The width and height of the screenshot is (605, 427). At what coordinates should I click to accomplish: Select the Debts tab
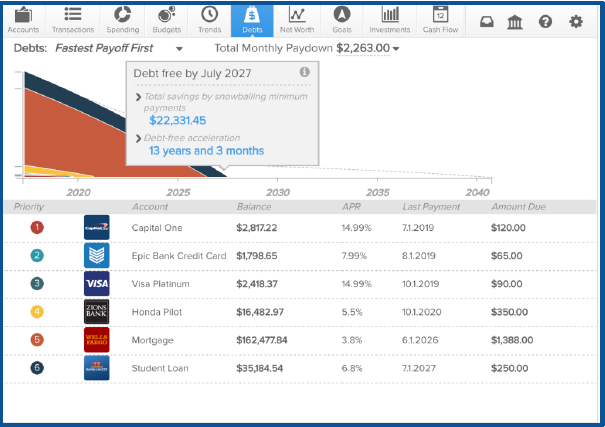pyautogui.click(x=252, y=21)
